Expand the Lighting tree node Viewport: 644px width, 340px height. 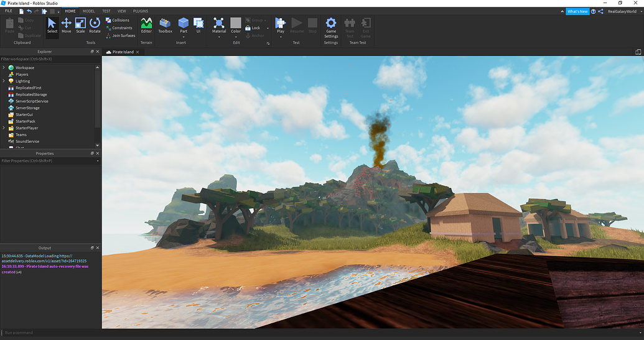click(x=4, y=81)
